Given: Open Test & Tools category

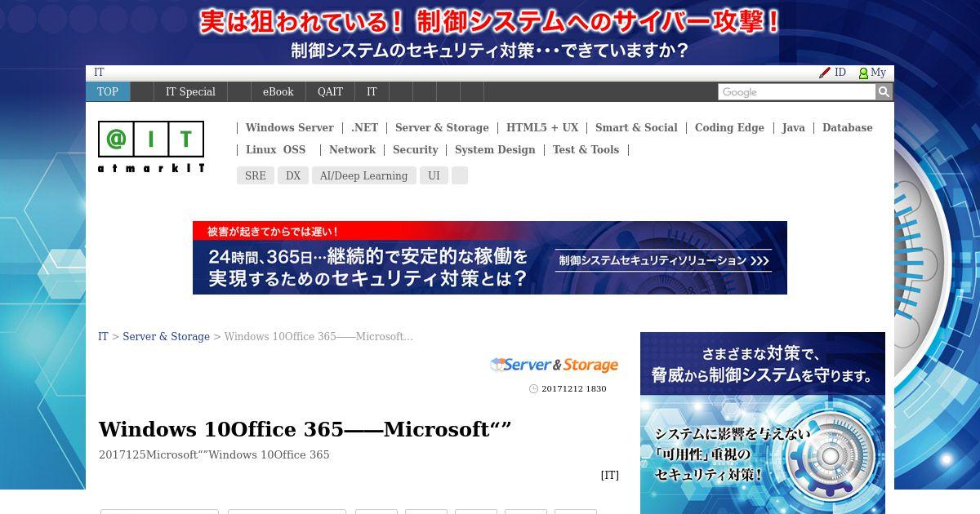Looking at the screenshot, I should [586, 149].
